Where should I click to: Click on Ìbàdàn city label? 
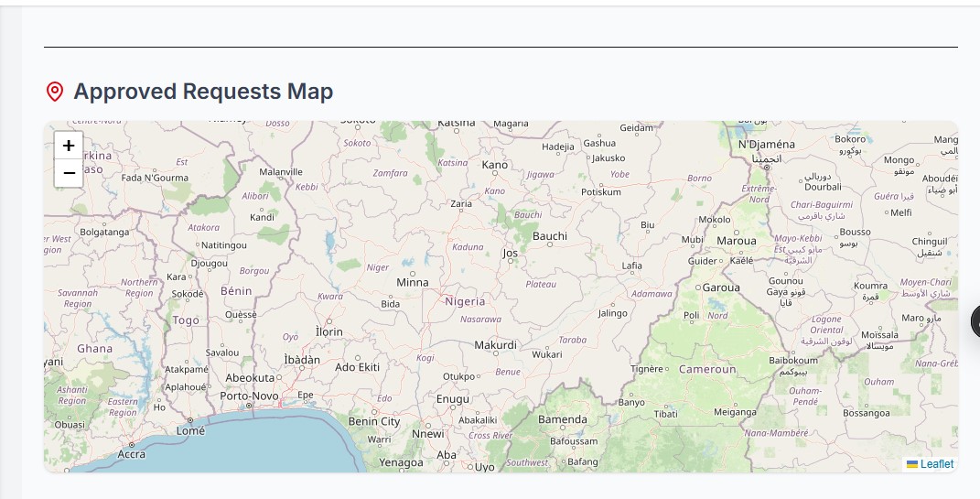coord(302,360)
